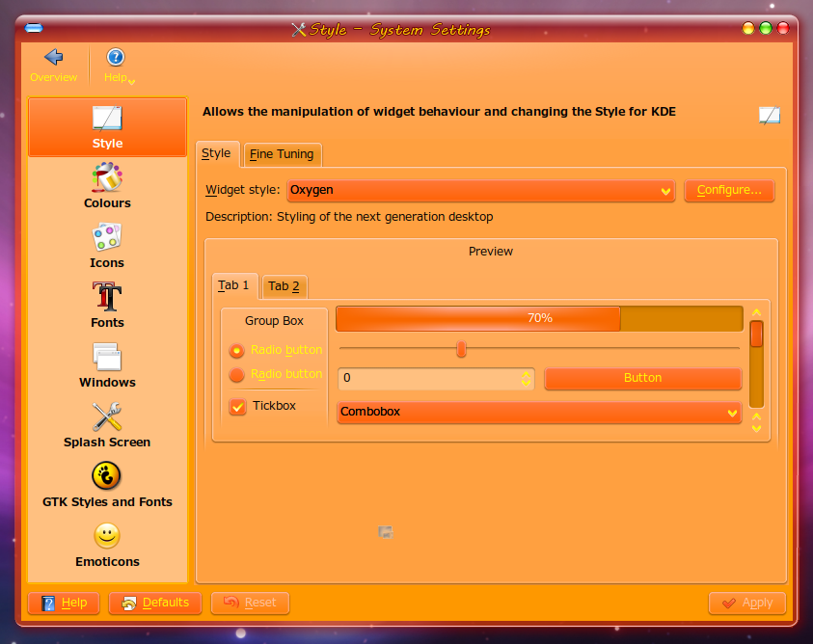813x644 pixels.
Task: Open the preview Combobox dropdown
Action: click(540, 413)
